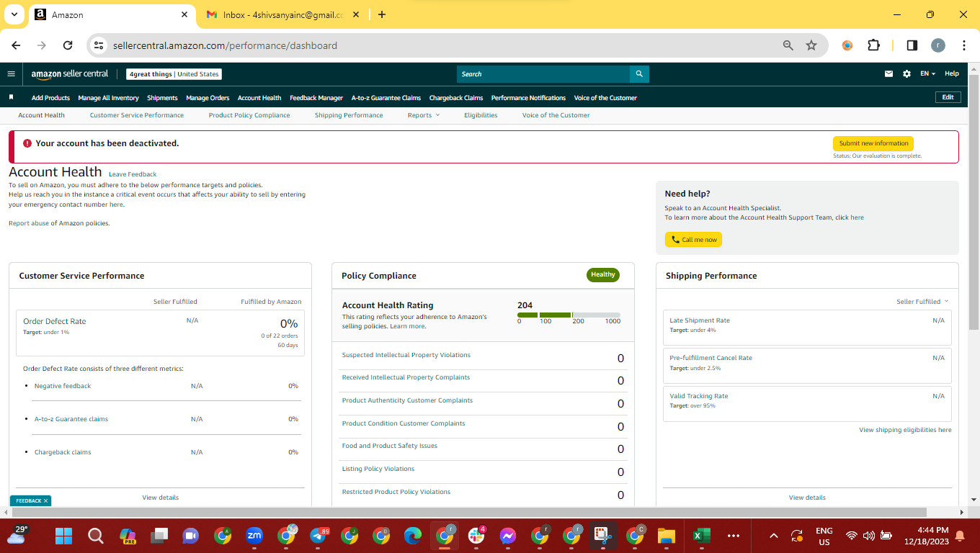980x553 pixels.
Task: Open View details under Customer Service Performance
Action: (x=161, y=498)
